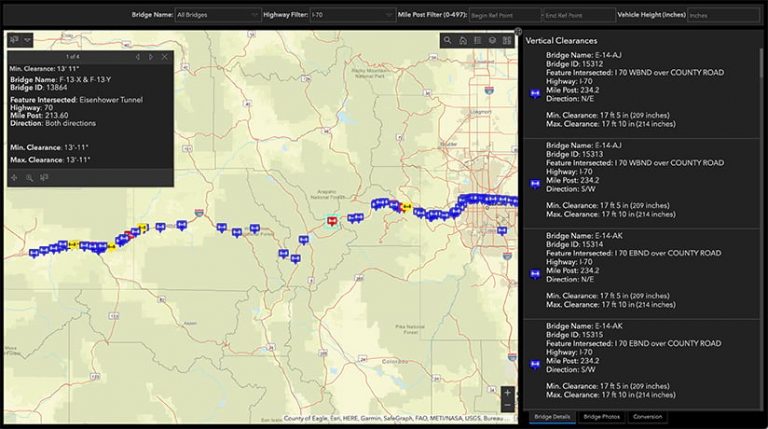Activate the map selection tool icon

(x=15, y=40)
